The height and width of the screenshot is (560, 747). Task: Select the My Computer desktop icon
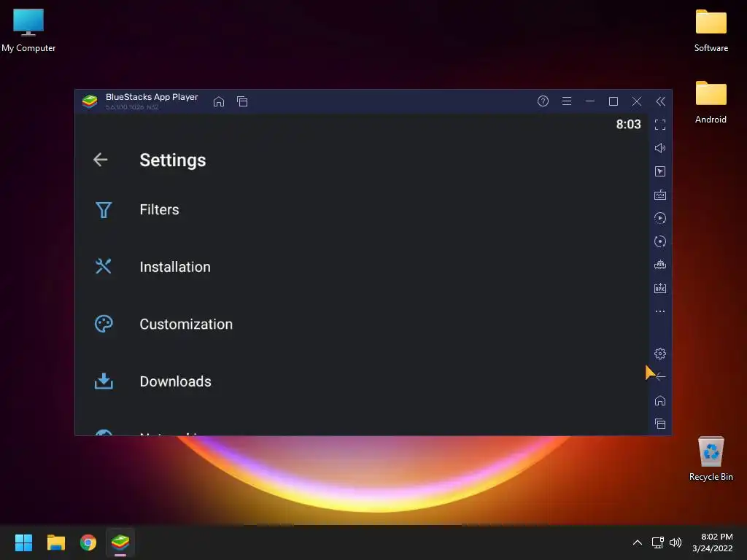coord(28,31)
